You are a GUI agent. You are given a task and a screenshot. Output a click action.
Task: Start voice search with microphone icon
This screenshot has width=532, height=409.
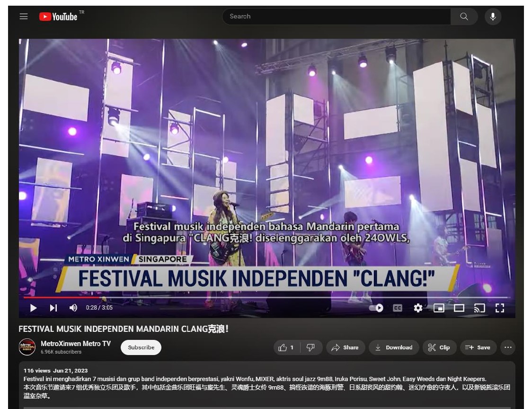[x=493, y=16]
